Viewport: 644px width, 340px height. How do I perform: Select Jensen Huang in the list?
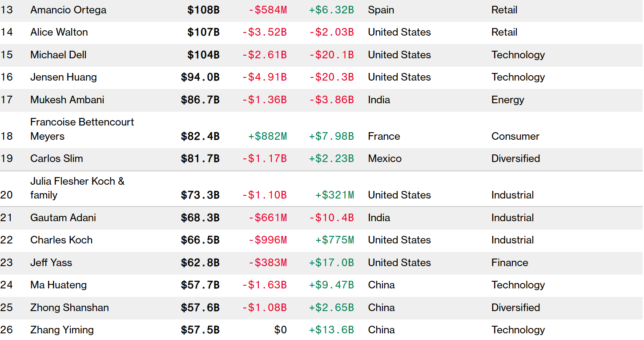(63, 77)
